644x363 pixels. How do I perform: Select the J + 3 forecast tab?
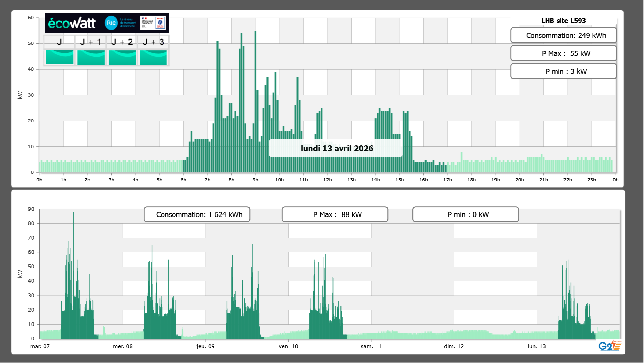point(153,42)
